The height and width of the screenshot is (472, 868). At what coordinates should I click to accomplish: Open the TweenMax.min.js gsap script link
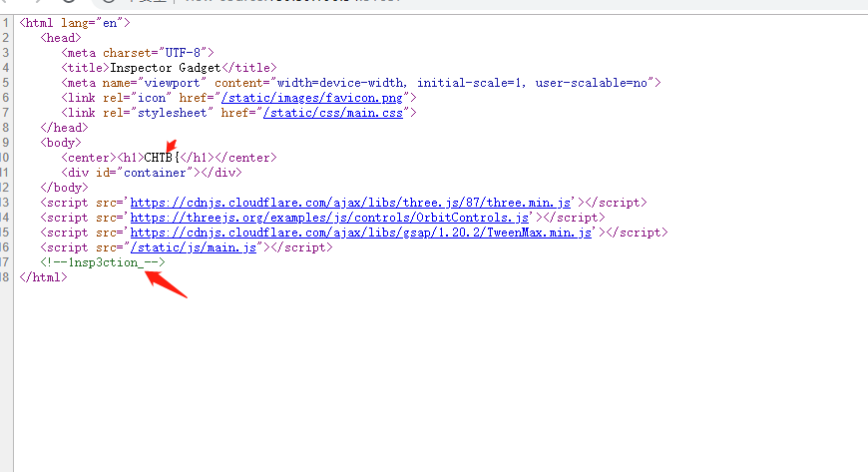click(x=361, y=233)
